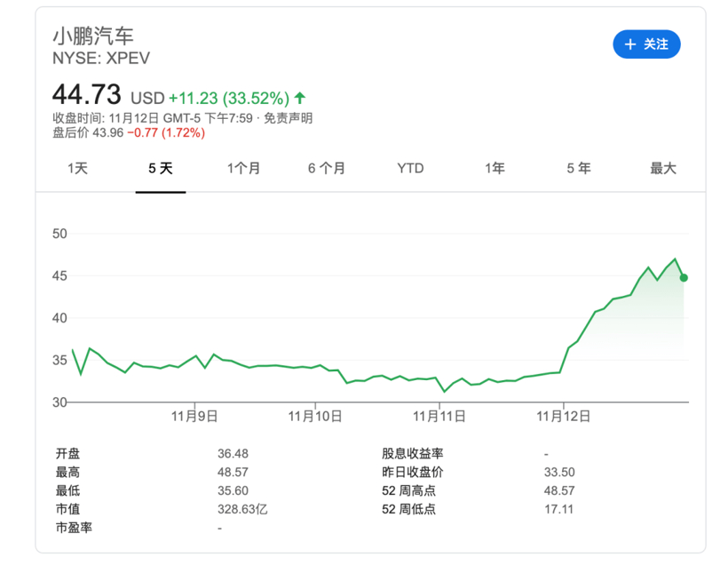Click the 盘后价 43.96 after-hours price

(88, 133)
